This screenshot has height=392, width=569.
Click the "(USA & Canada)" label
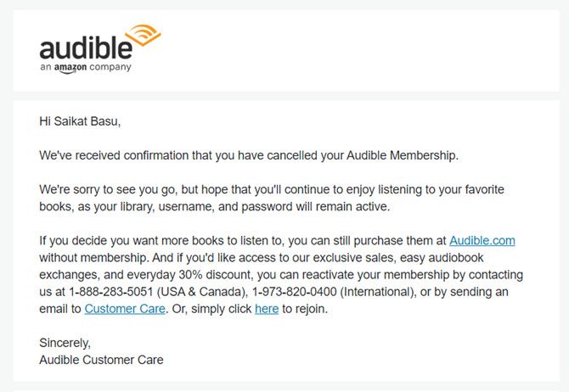tap(213, 292)
